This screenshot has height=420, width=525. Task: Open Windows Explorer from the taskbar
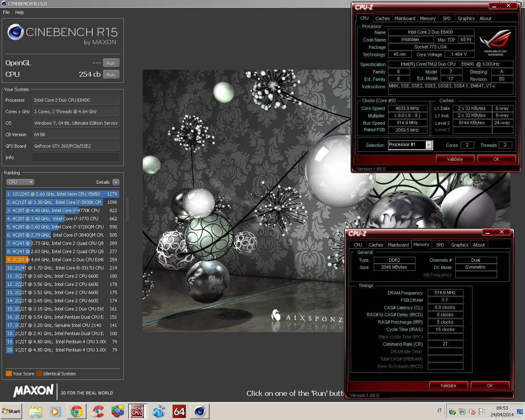pos(36,411)
